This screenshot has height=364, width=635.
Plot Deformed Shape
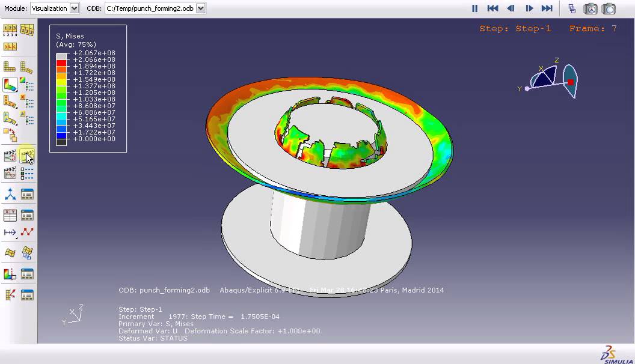click(x=27, y=67)
